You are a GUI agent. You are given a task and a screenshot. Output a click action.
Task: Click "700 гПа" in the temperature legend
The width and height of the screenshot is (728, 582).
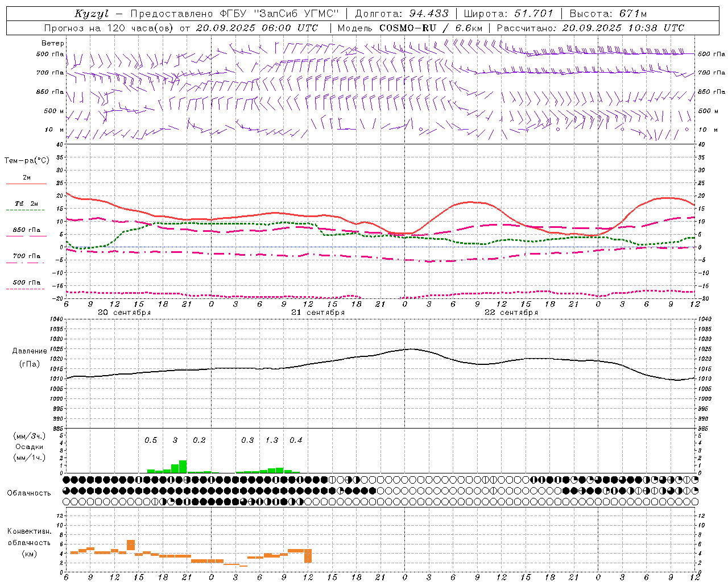(27, 256)
